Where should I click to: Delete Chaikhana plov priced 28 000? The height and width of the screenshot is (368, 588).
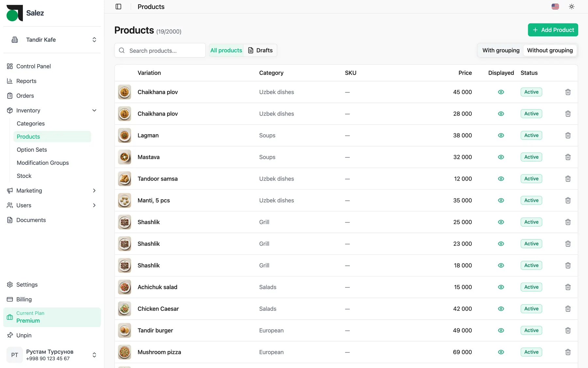pos(568,114)
